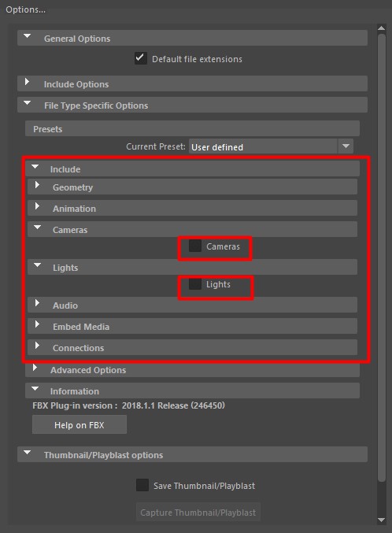Check Save Thumbnail/Playblast checkbox
The image size is (392, 533).
[142, 485]
